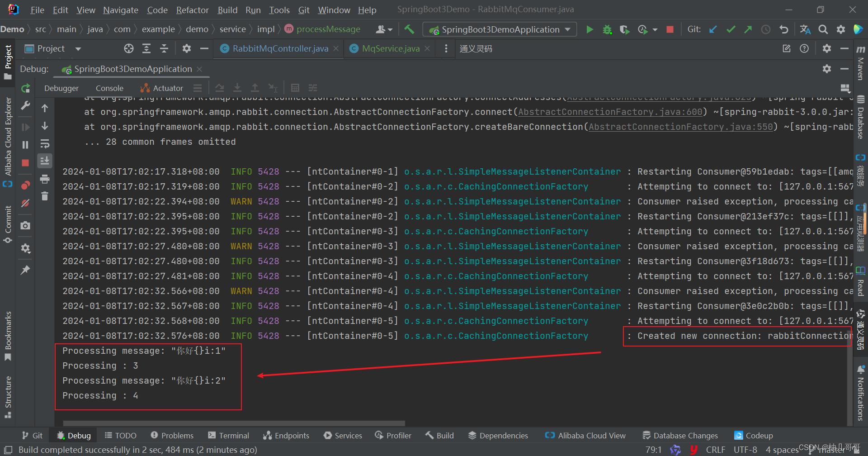The width and height of the screenshot is (868, 456).
Task: Pin the debug tab
Action: click(25, 270)
